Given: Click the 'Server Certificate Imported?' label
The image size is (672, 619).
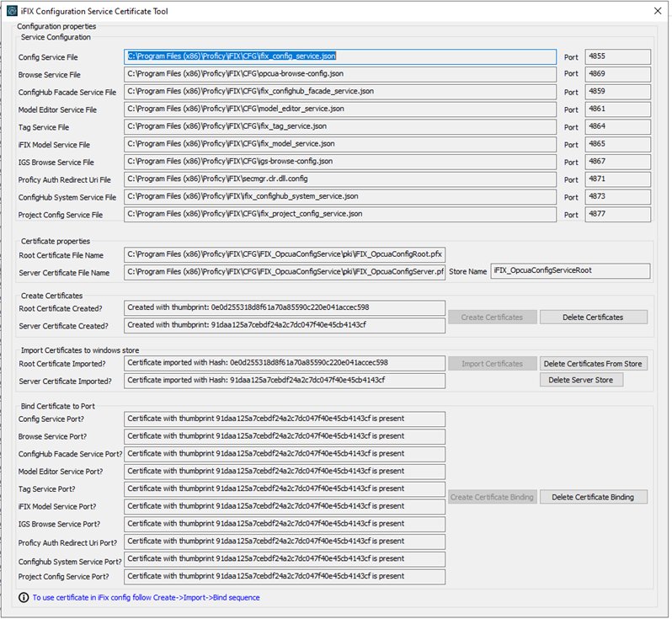Looking at the screenshot, I should [x=65, y=382].
